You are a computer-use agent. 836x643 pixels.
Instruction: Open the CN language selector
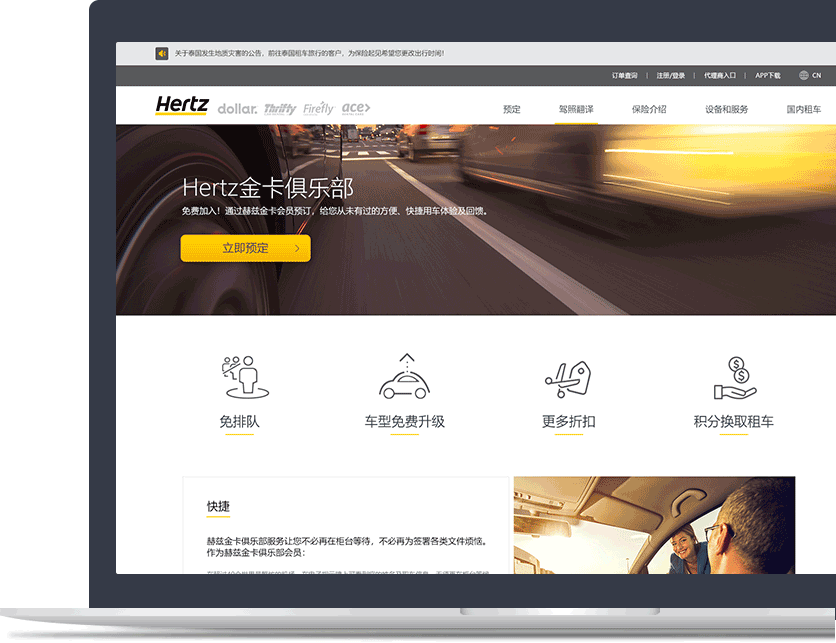(816, 75)
